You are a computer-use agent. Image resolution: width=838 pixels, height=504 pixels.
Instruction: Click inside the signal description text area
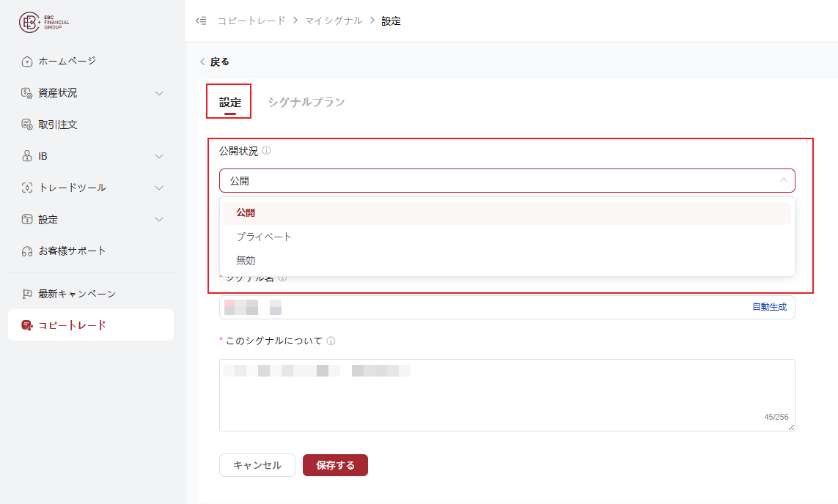click(507, 395)
